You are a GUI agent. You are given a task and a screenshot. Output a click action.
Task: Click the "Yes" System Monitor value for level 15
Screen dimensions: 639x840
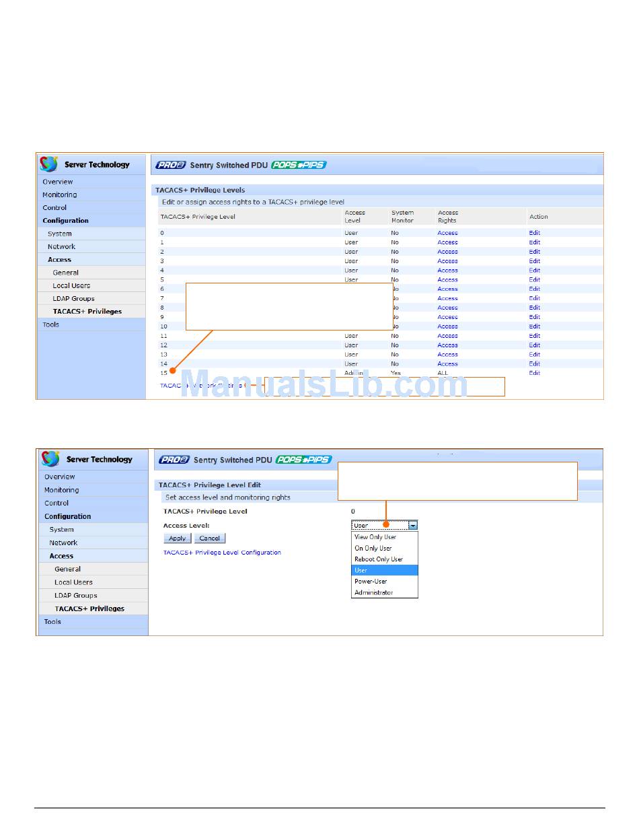pyautogui.click(x=396, y=373)
